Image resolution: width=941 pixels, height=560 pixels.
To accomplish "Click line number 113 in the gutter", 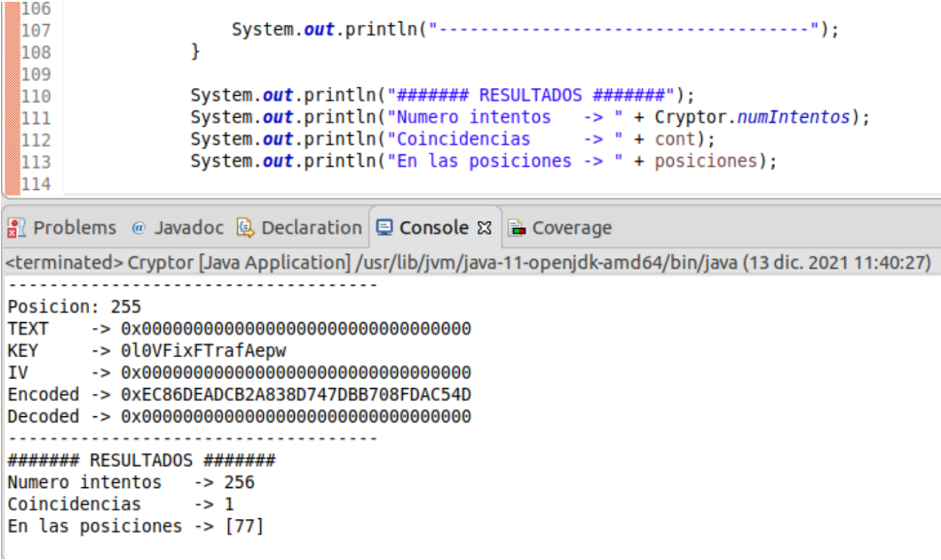I will 35,162.
